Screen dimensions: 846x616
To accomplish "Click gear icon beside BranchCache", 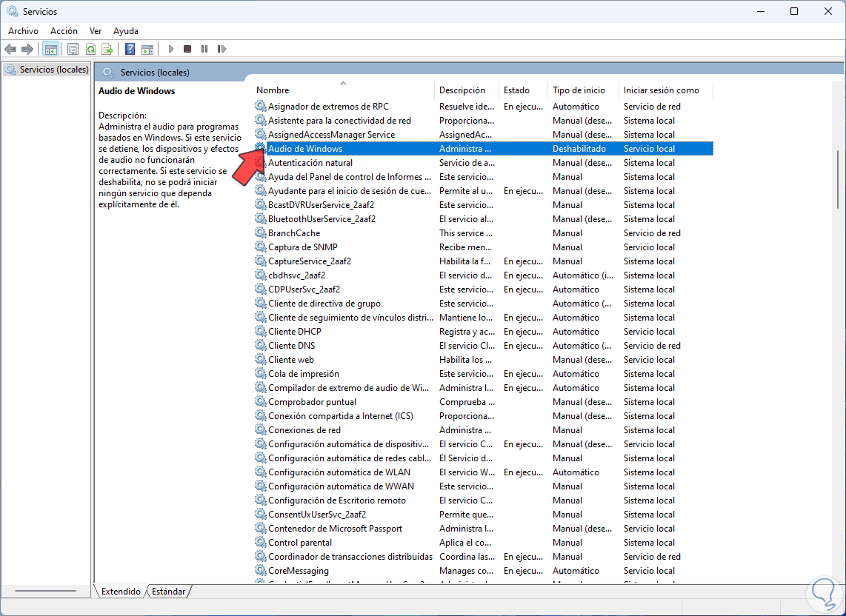I will click(261, 233).
